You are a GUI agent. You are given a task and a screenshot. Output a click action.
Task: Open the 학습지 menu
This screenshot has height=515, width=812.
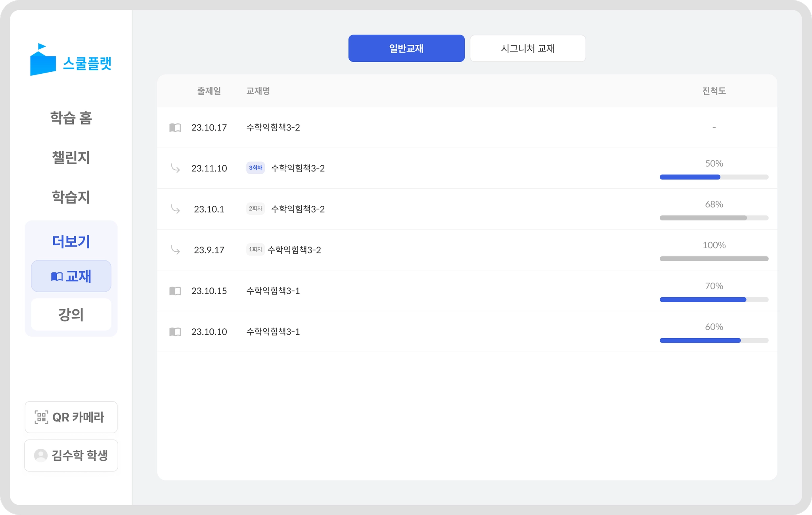tap(71, 197)
